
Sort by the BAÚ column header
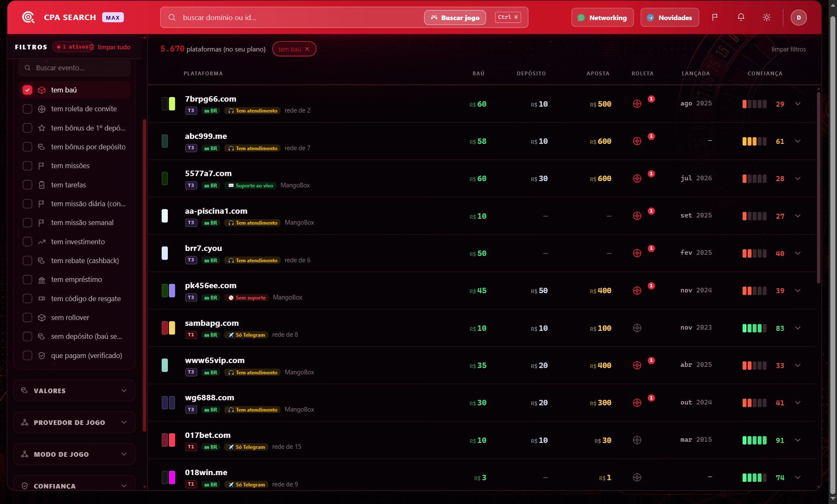(478, 74)
